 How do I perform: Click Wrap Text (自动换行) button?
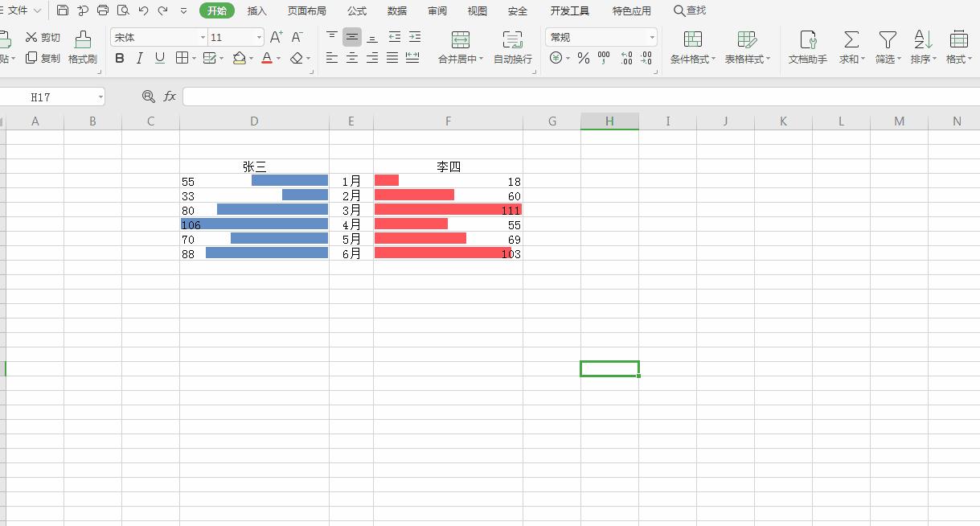click(513, 47)
